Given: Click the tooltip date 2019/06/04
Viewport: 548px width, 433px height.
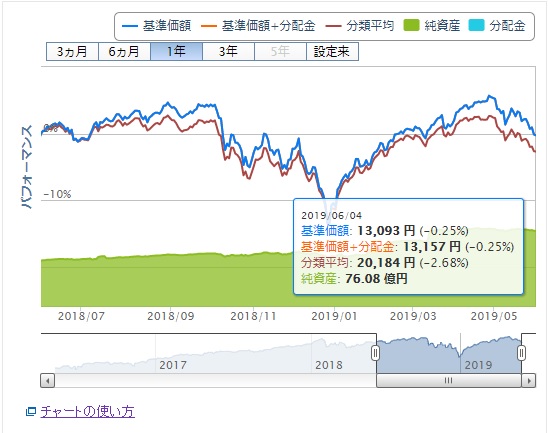Looking at the screenshot, I should [331, 216].
